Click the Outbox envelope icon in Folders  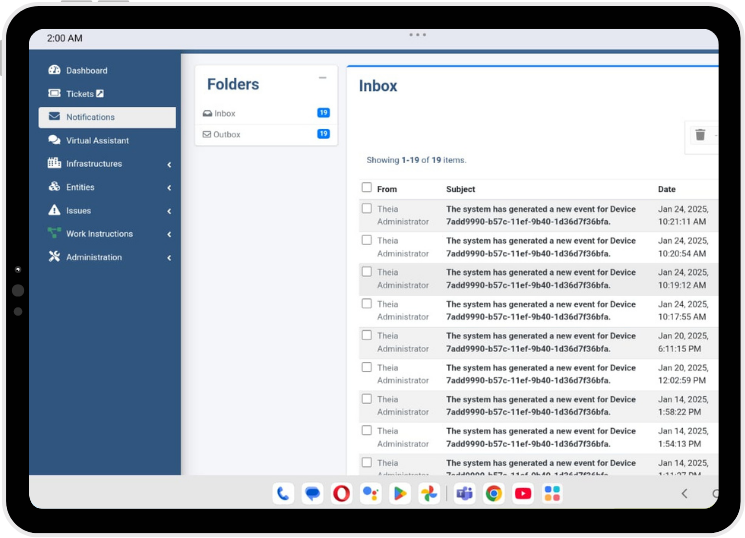pyautogui.click(x=207, y=134)
